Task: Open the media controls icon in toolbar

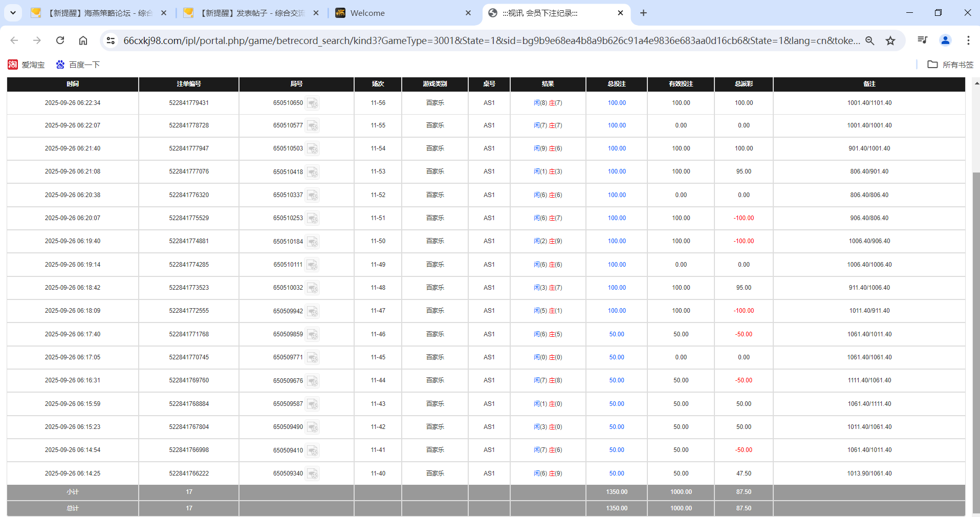Action: 923,40
